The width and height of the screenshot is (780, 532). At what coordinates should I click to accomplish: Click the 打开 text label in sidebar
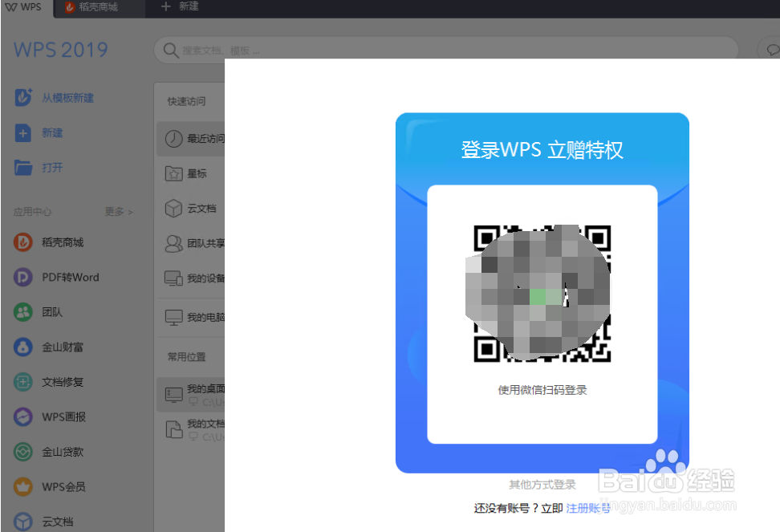click(x=52, y=168)
